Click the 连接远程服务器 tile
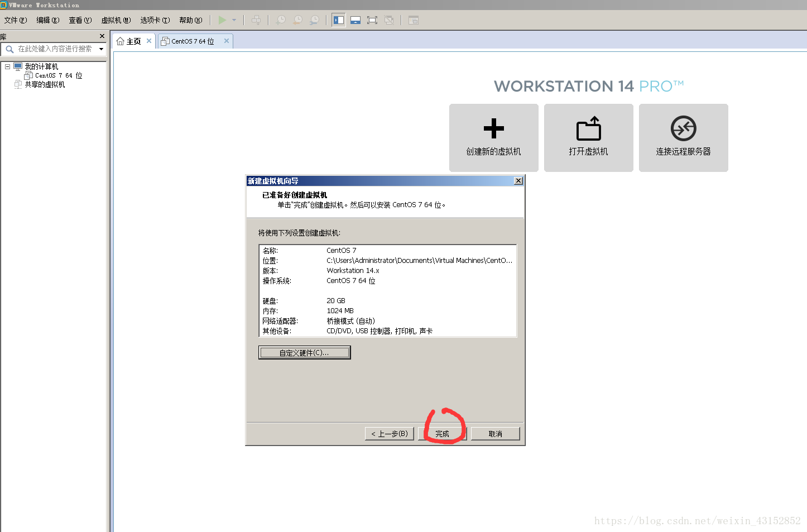807x532 pixels. [x=684, y=138]
